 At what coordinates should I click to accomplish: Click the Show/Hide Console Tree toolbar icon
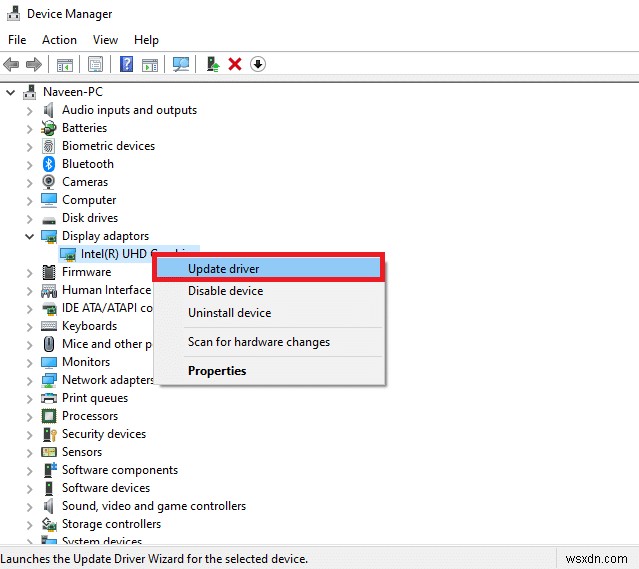(x=65, y=64)
